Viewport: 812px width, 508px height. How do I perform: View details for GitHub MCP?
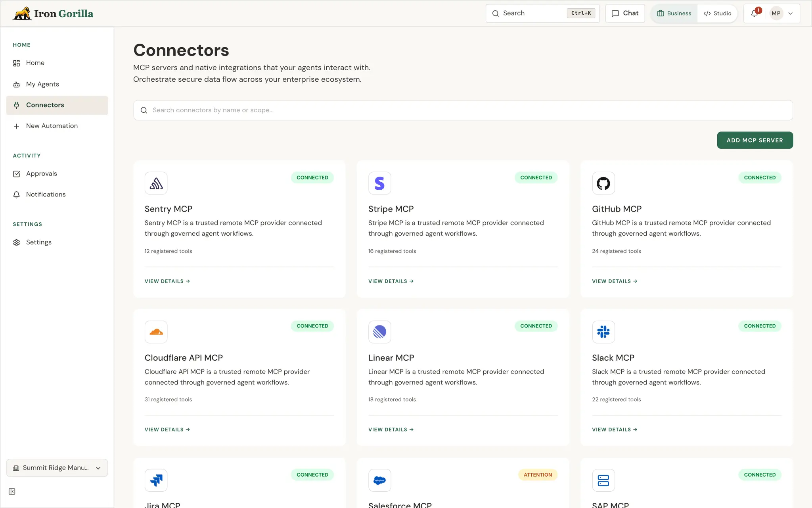click(615, 281)
